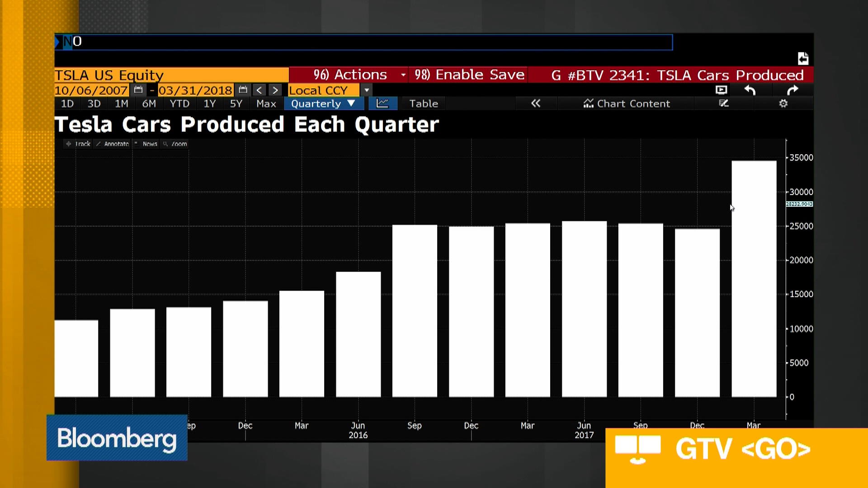
Task: Collapse panel with double chevron
Action: 536,103
